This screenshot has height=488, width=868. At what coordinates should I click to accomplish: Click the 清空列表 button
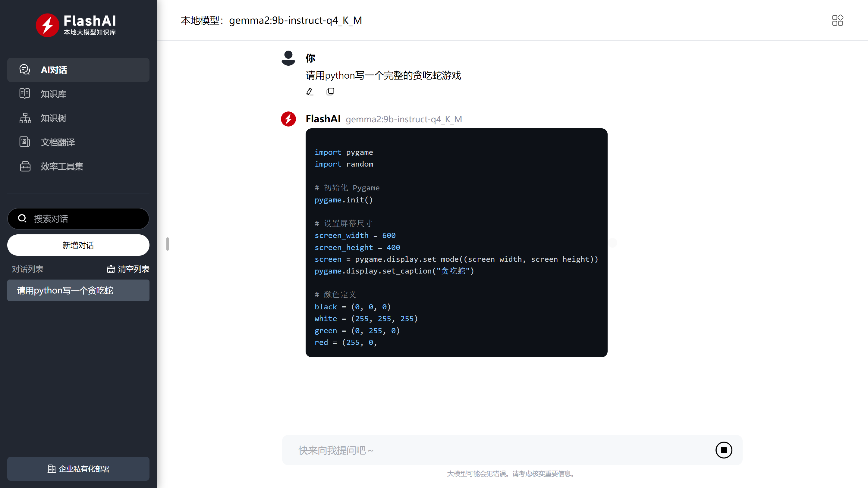pyautogui.click(x=127, y=269)
